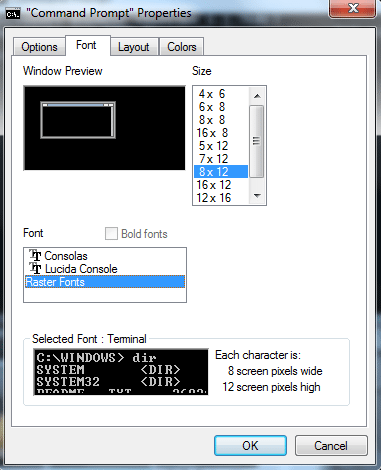Viewport: 381px width, 470px height.
Task: Click the Terminal font sample preview
Action: tap(121, 372)
